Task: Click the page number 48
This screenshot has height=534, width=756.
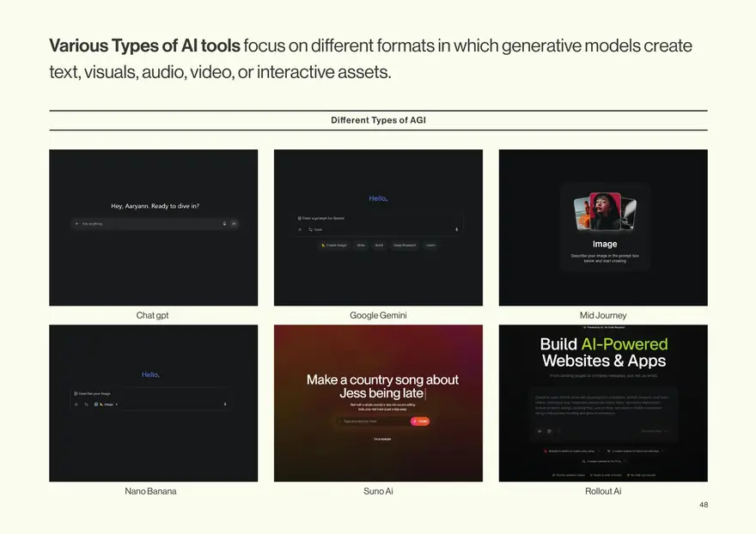Action: (704, 505)
